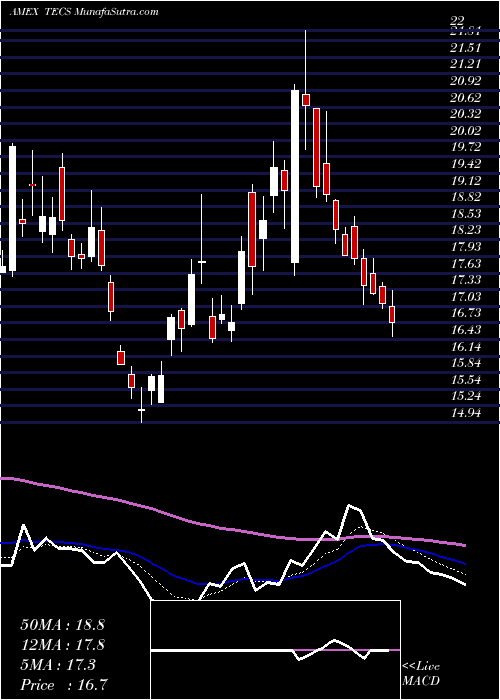Click the 50MA : 18.8 readout

click(62, 625)
